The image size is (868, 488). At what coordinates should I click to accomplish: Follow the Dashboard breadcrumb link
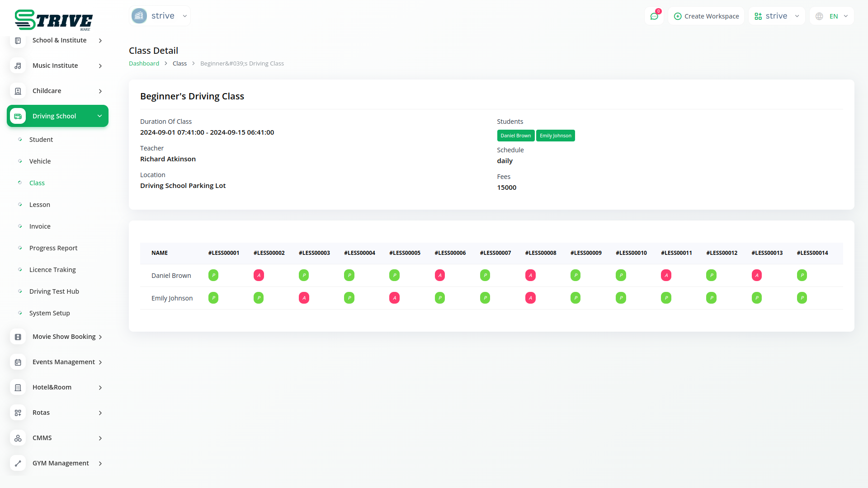pos(144,64)
